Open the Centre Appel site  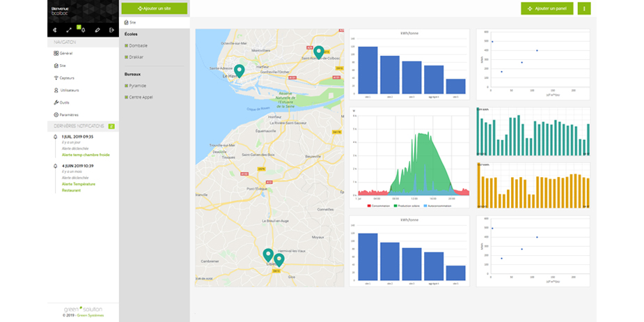pyautogui.click(x=140, y=97)
